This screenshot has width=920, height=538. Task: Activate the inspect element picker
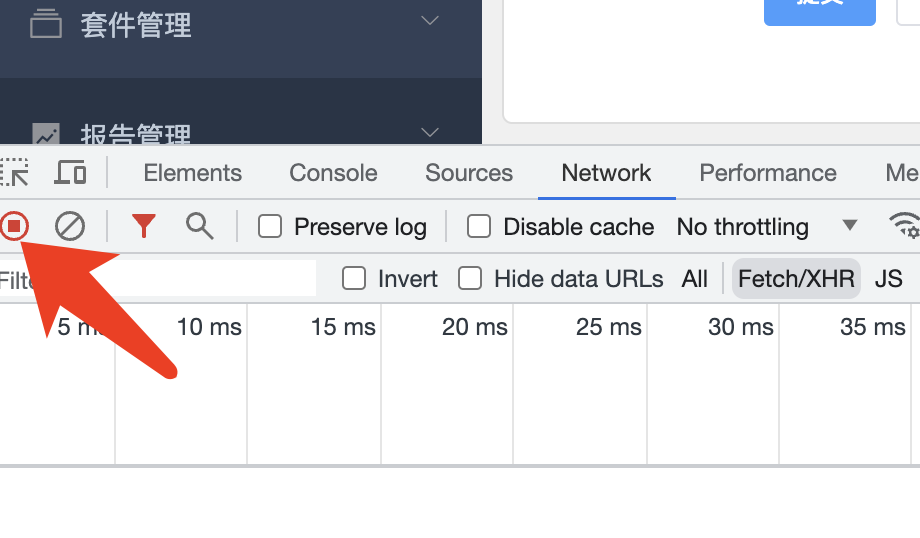coord(14,172)
